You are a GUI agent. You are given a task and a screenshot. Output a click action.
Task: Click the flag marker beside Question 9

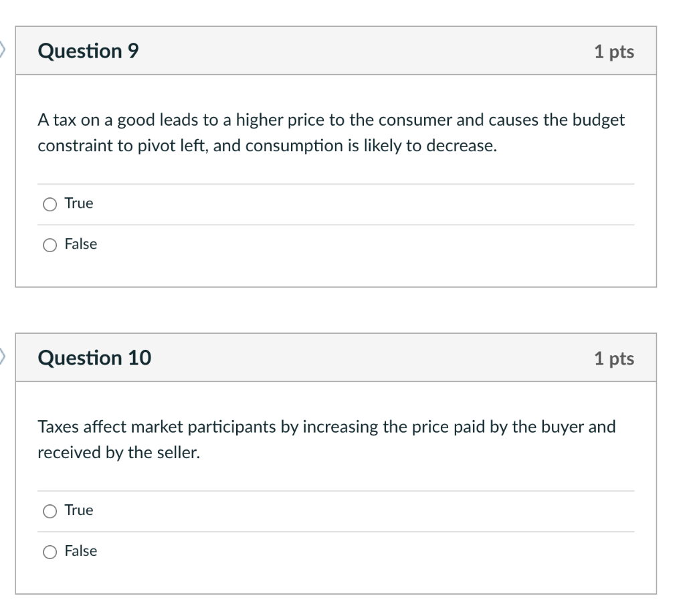click(x=3, y=49)
